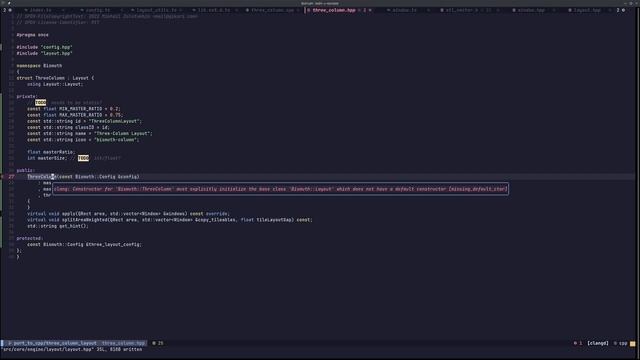Click line number 27 in the gutter
The width and height of the screenshot is (640, 360).
point(11,177)
